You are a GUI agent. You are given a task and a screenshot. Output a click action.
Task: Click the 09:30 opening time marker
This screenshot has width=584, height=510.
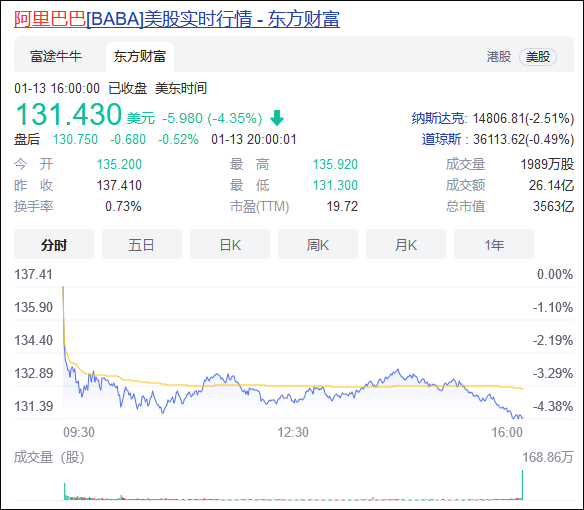(79, 432)
